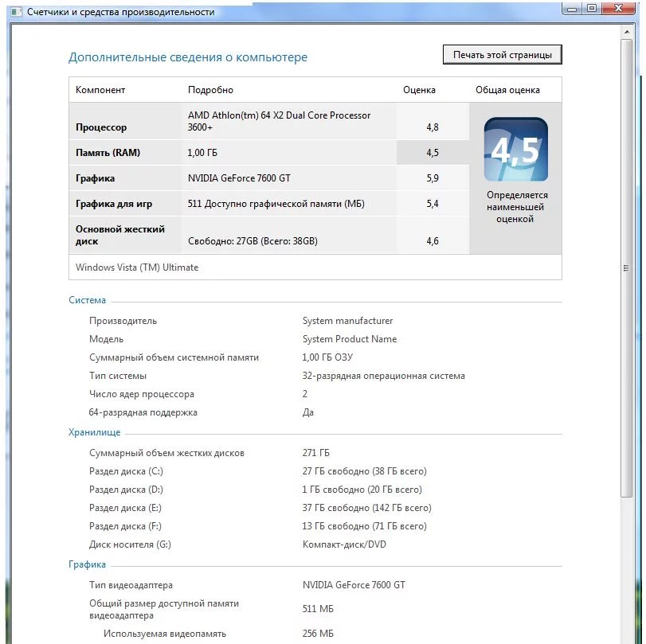Click the 'Раздел диска (E:)' label
Image resolution: width=646 pixels, height=644 pixels.
point(125,508)
